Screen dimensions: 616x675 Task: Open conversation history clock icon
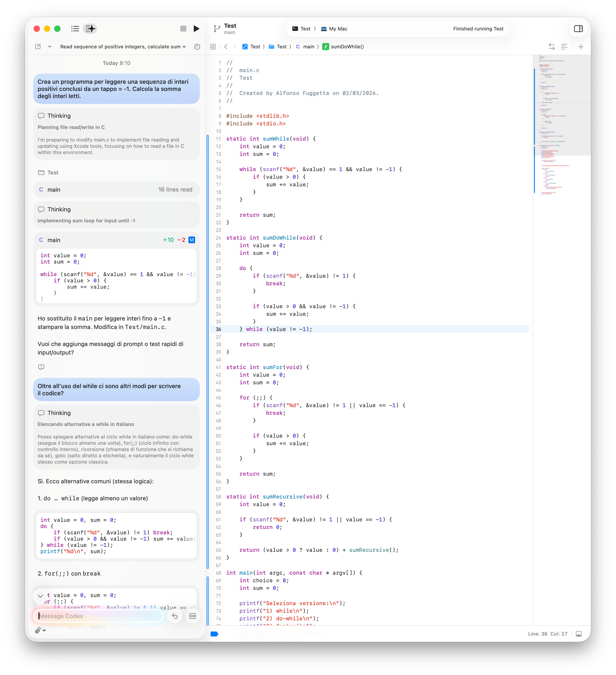[197, 47]
